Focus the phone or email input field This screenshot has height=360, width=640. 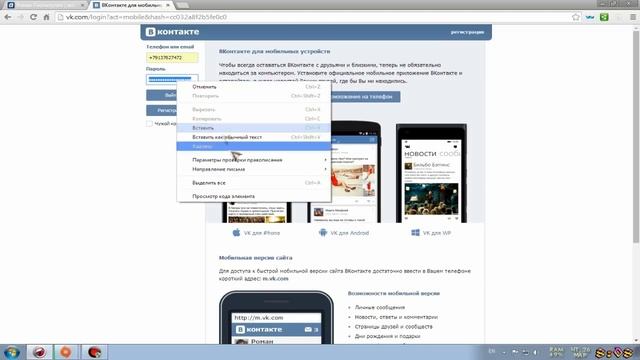pos(172,58)
